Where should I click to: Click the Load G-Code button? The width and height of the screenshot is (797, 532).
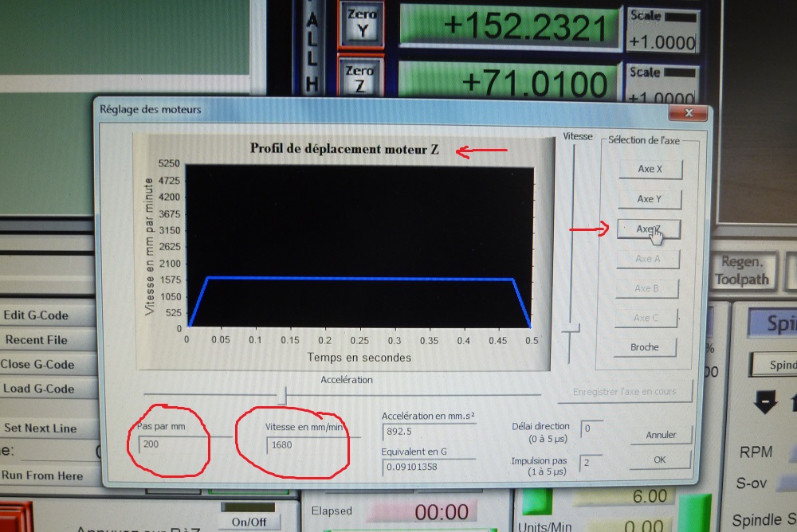[x=38, y=389]
